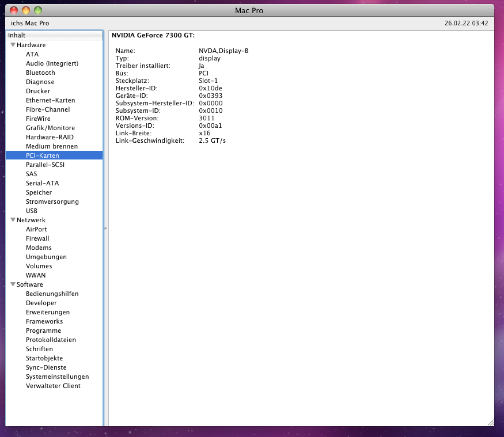Collapse the Netzwerk section triangle

tap(13, 220)
